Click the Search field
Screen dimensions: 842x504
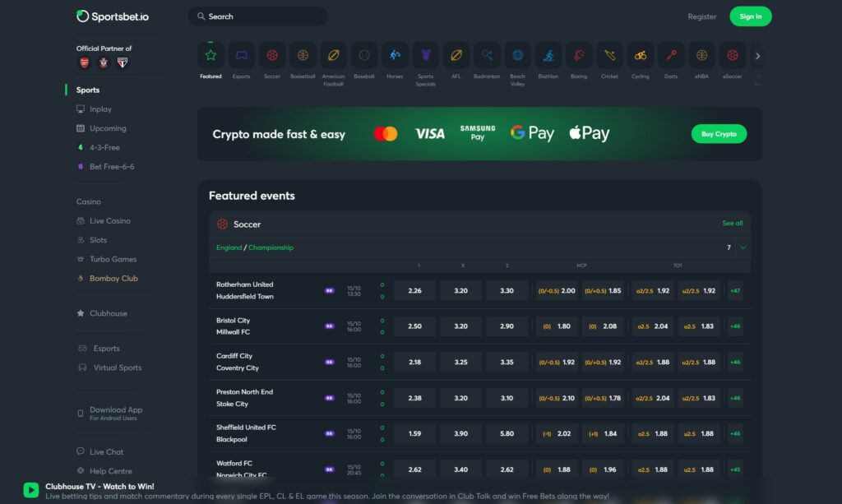[x=257, y=16]
